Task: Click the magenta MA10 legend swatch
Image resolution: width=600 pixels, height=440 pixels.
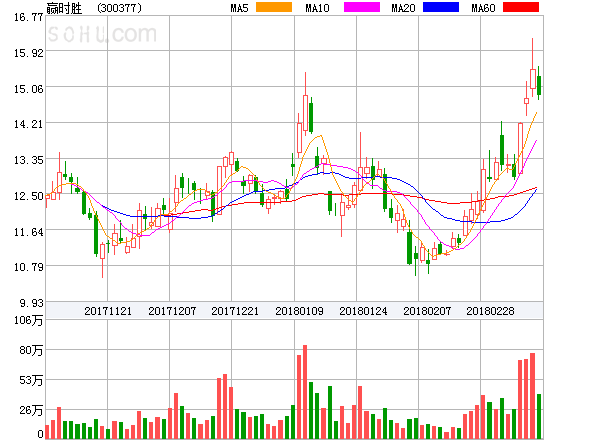Action: [362, 7]
